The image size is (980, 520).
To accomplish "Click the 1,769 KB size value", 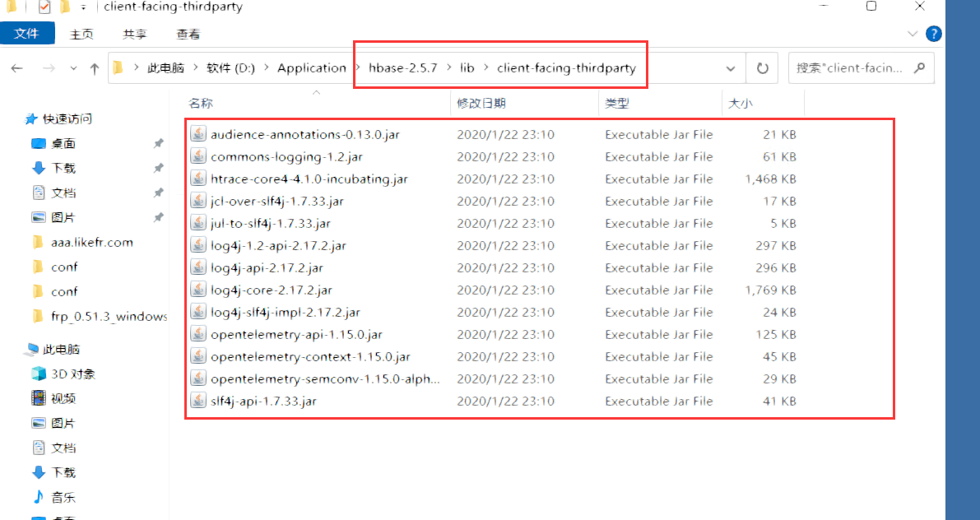I will [x=770, y=290].
